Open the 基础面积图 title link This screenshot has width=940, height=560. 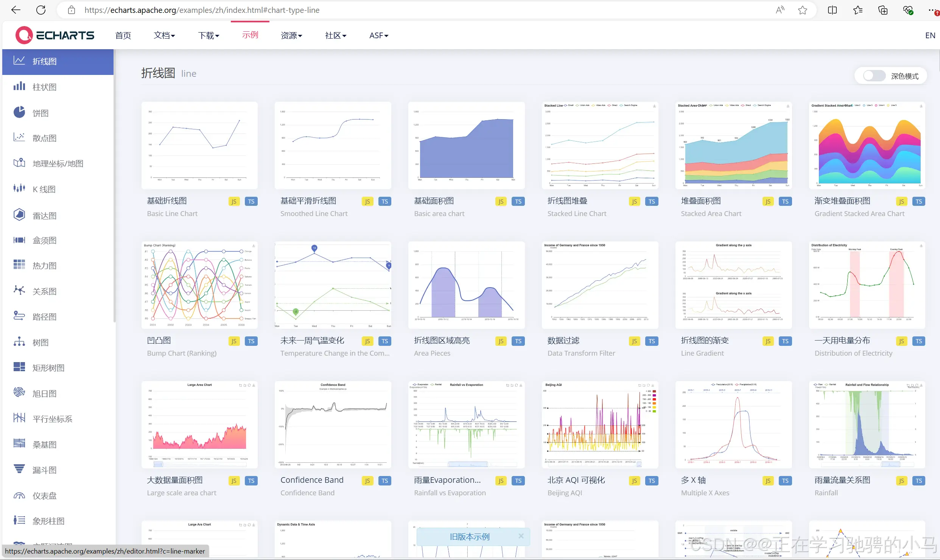point(434,201)
